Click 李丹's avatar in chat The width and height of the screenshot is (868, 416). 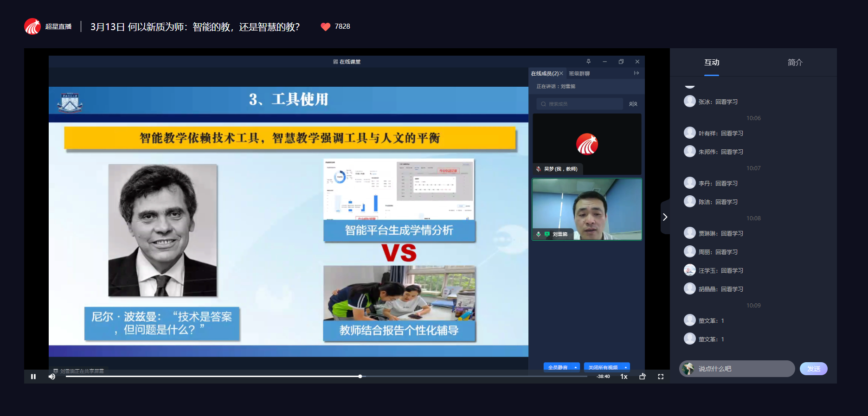coord(690,183)
